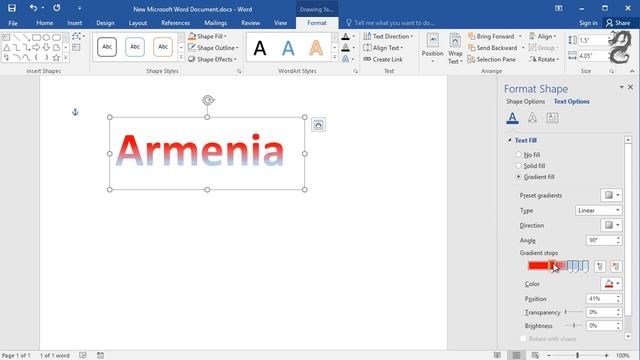Choose orange outlined Abc shape style
Image resolution: width=640 pixels, height=360 pixels.
pyautogui.click(x=163, y=47)
